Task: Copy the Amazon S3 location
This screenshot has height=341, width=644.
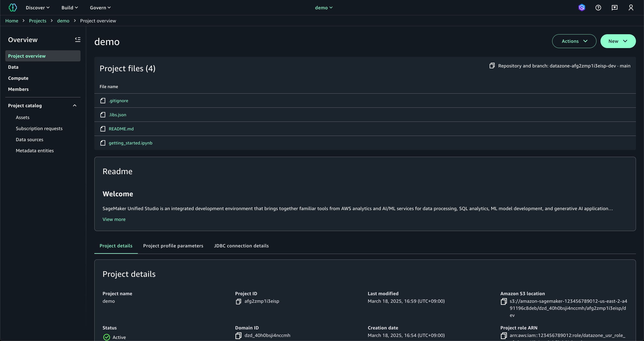Action: click(x=504, y=301)
